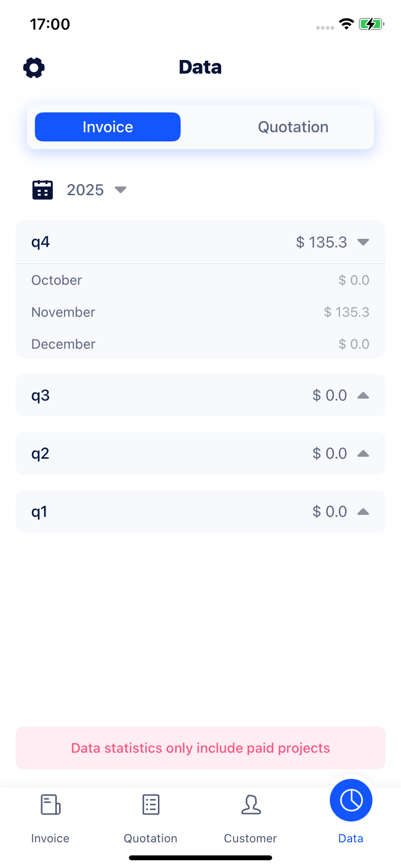Tap the Customer person icon in bottom bar

tap(251, 805)
